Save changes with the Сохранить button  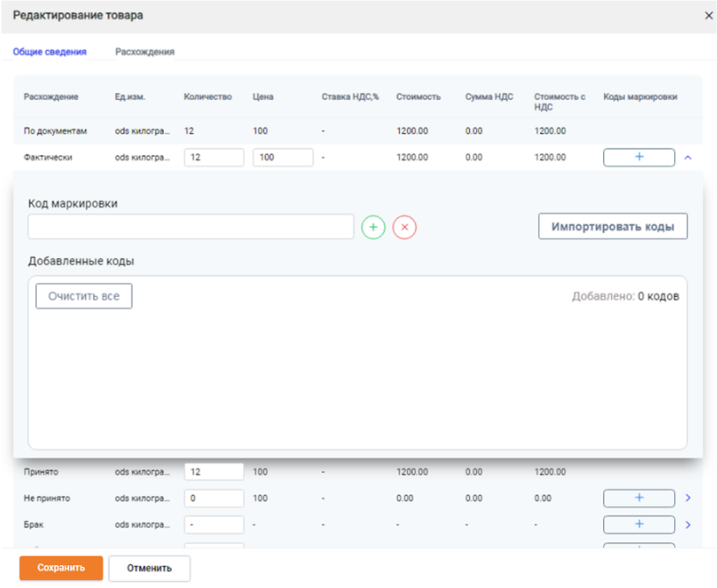60,568
